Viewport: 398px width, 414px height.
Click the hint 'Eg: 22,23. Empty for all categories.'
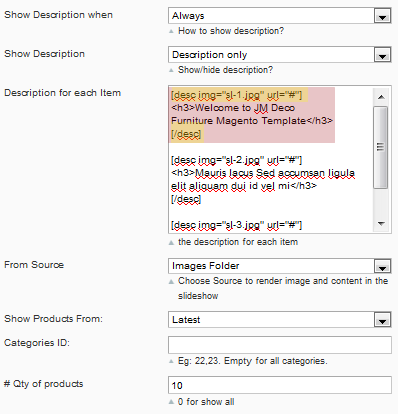click(x=253, y=361)
